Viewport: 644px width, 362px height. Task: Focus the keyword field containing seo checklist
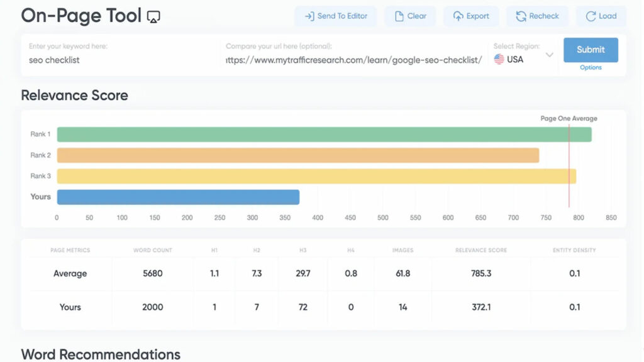click(123, 60)
